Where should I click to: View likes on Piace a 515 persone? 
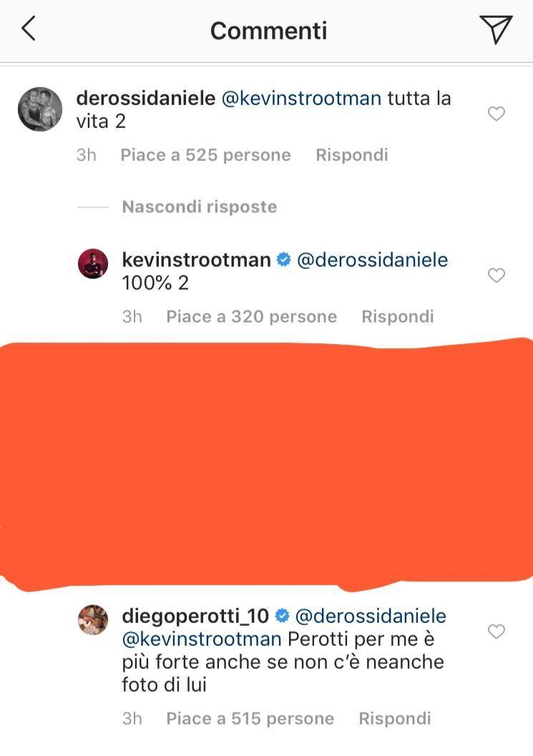point(250,718)
